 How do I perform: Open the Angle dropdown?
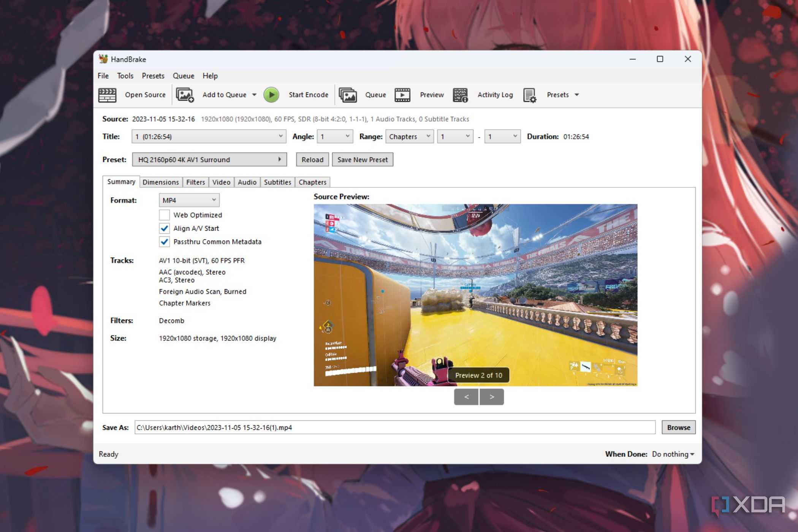click(335, 136)
